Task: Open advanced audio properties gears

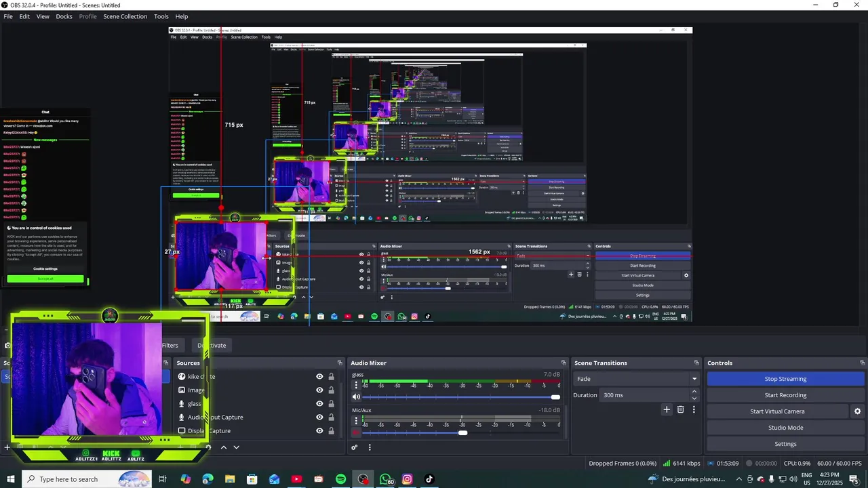Action: pyautogui.click(x=354, y=447)
